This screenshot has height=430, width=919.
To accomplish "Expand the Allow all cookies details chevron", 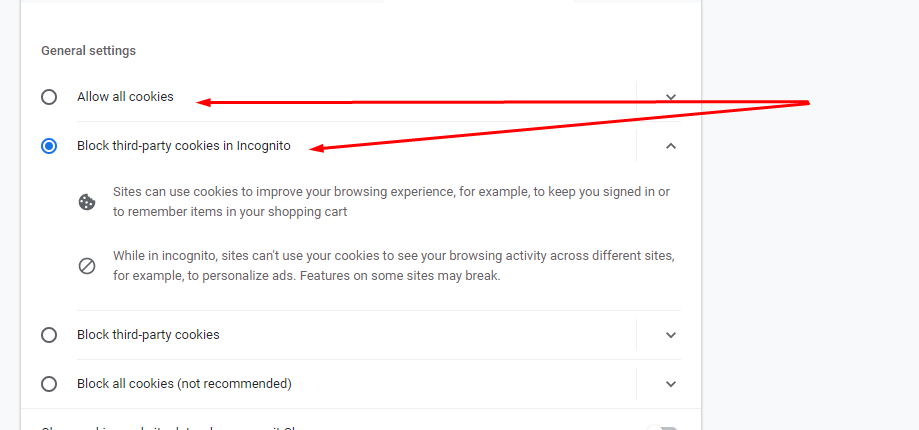I will [671, 97].
